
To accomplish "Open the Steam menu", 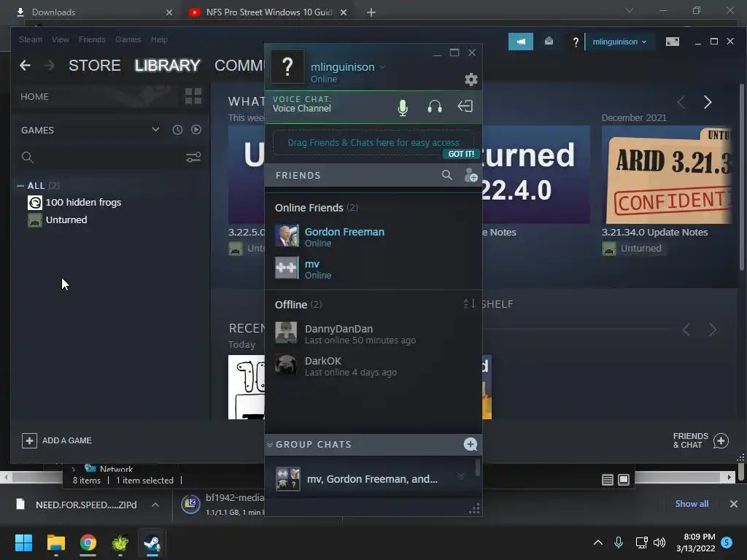I will point(31,39).
